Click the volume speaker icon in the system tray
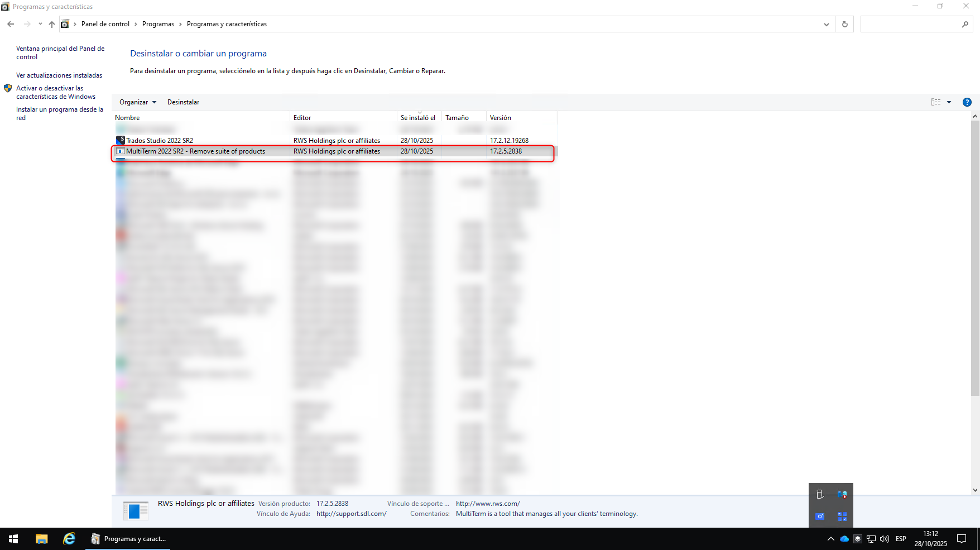This screenshot has width=980, height=550. (885, 538)
